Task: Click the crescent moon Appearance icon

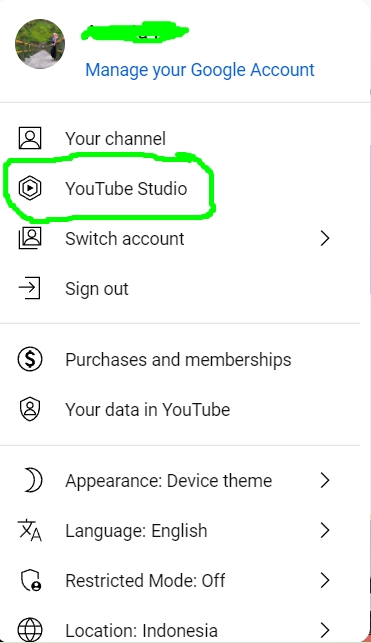Action: [x=32, y=480]
